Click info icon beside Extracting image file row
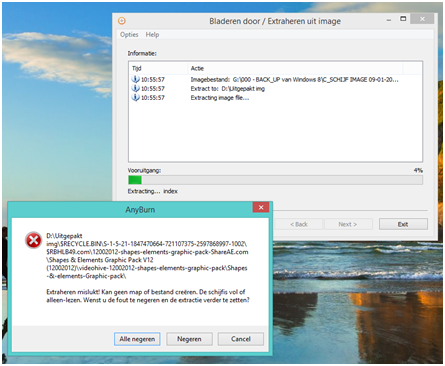 tap(135, 97)
